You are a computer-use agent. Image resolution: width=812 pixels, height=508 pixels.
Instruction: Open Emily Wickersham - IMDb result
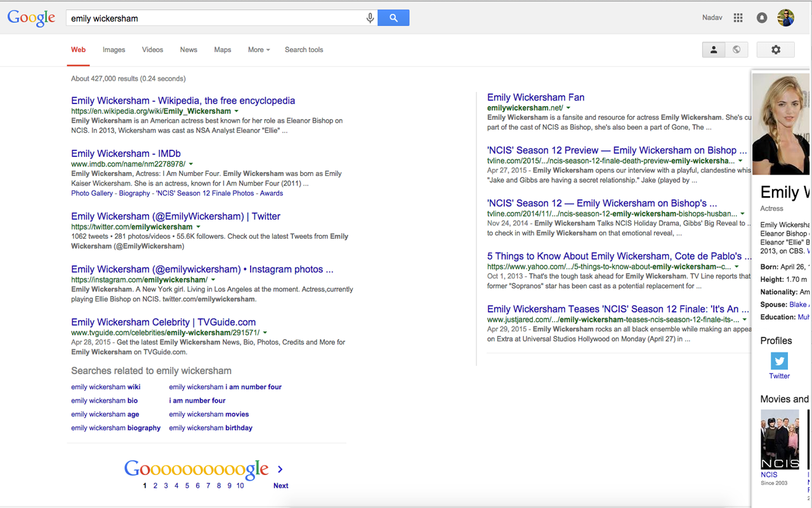126,153
